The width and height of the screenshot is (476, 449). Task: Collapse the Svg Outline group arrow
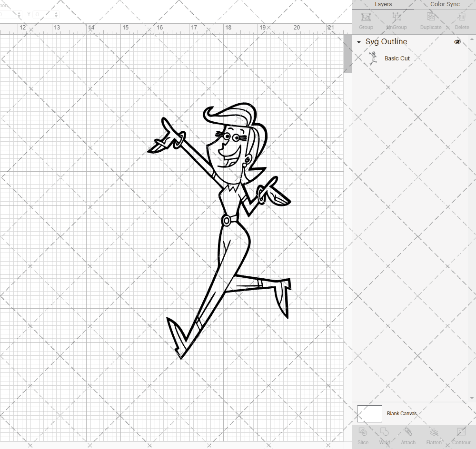359,42
